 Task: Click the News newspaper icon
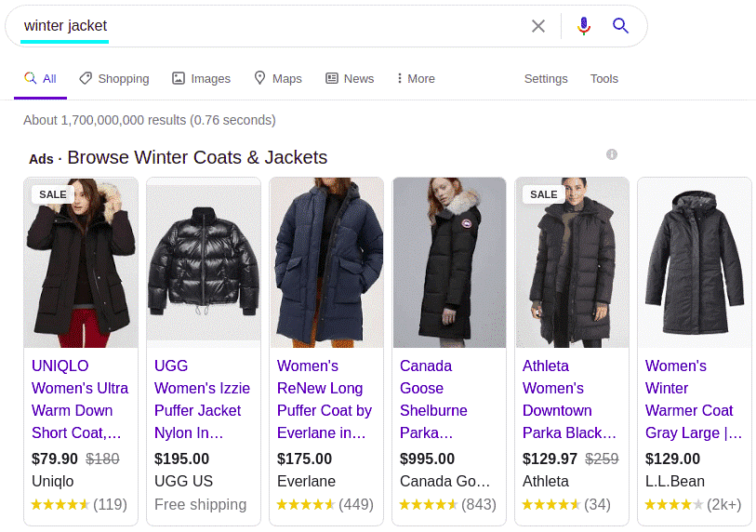pos(332,78)
